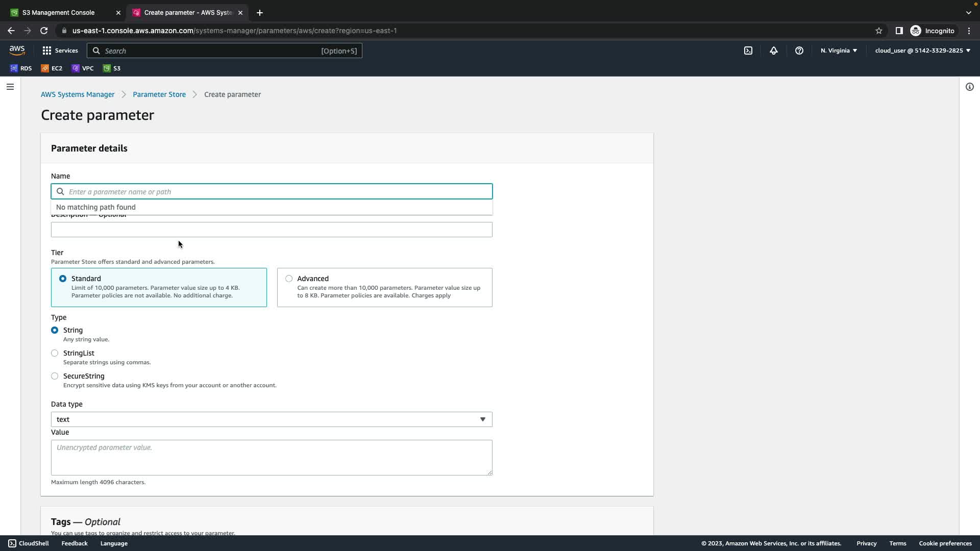Click into the Value text area

[x=272, y=458]
